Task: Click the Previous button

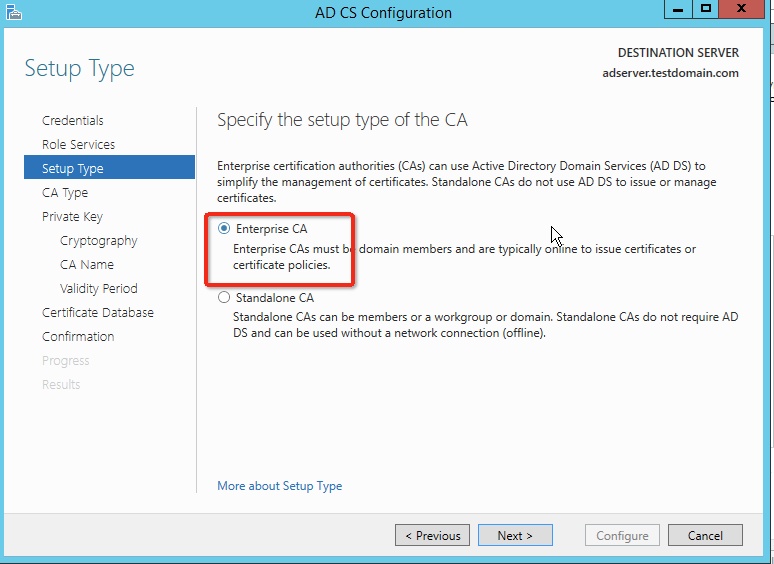Action: click(x=433, y=535)
